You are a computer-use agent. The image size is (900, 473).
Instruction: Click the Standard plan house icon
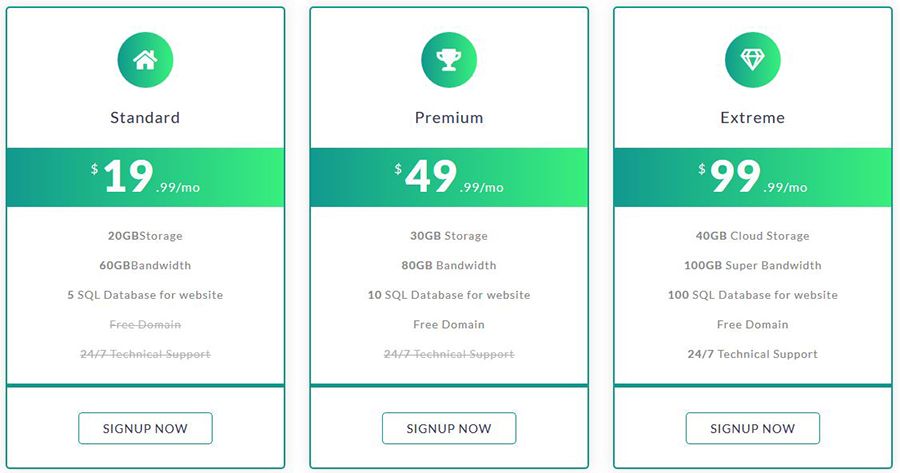[x=145, y=60]
